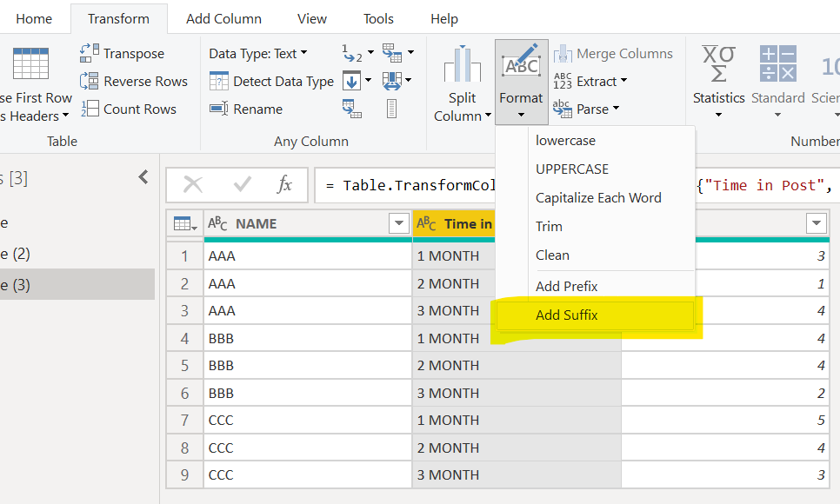Image resolution: width=840 pixels, height=504 pixels.
Task: Confirm the formula with the checkmark
Action: 242,185
